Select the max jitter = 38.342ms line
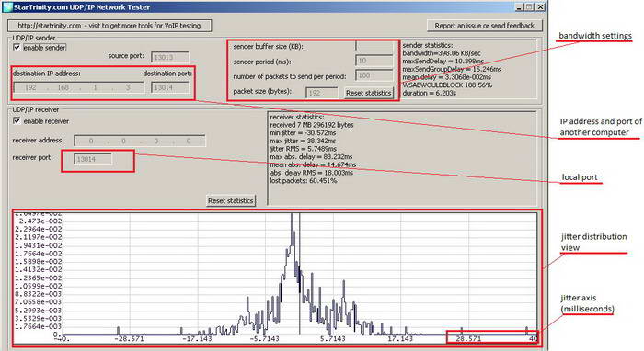Screen dimensions: 644x351 303,141
